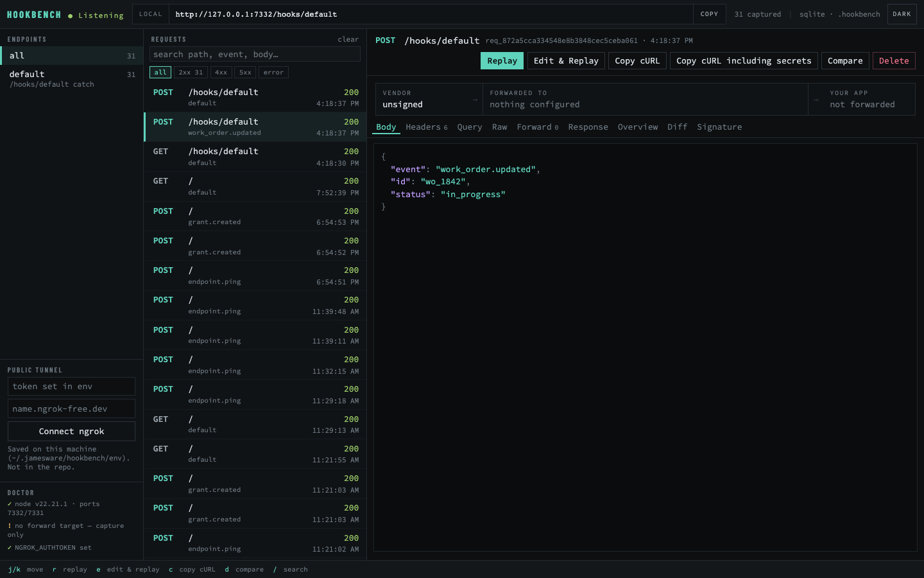Switch to the Diff tab
This screenshot has height=578, width=924.
click(677, 127)
